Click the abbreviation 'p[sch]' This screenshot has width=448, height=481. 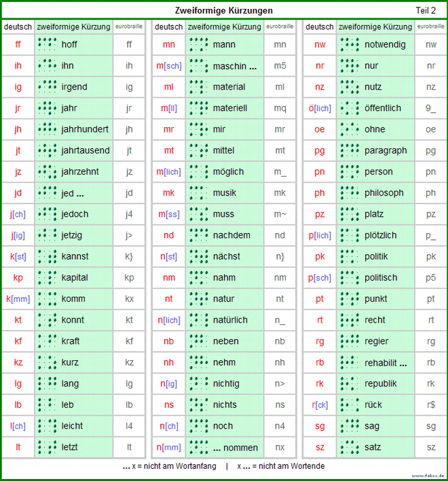click(x=320, y=278)
